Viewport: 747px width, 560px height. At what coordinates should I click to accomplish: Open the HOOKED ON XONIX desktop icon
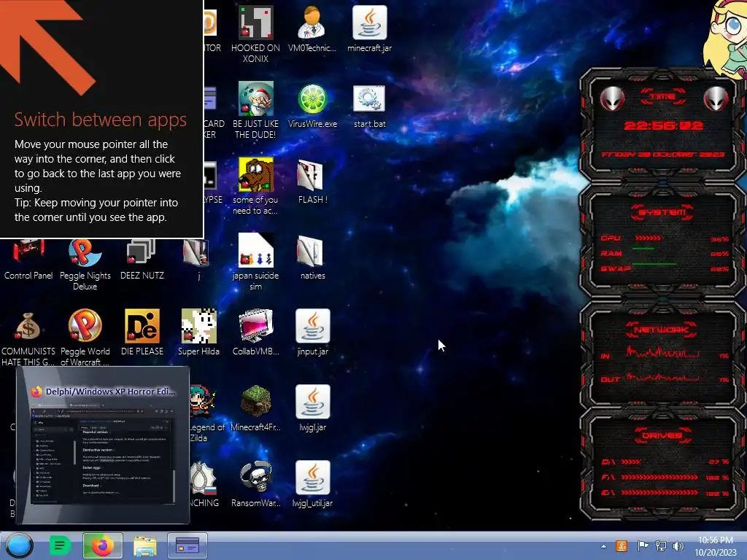click(x=256, y=23)
